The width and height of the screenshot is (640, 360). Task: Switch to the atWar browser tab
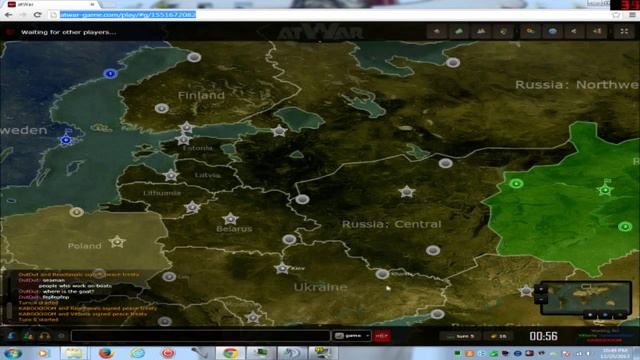click(50, 4)
